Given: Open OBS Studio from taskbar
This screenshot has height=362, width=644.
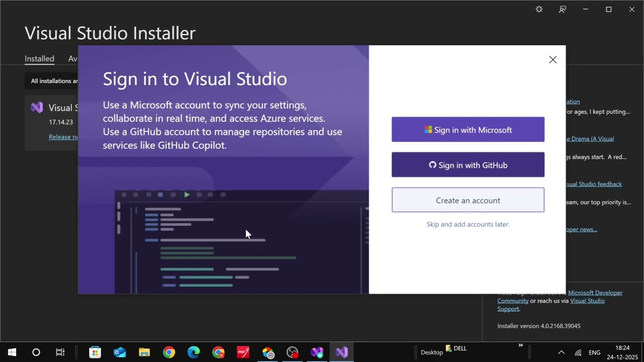Looking at the screenshot, I should tap(292, 352).
